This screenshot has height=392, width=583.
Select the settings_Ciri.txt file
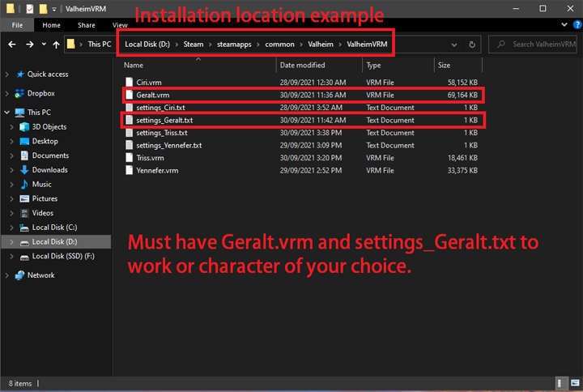pos(304,108)
